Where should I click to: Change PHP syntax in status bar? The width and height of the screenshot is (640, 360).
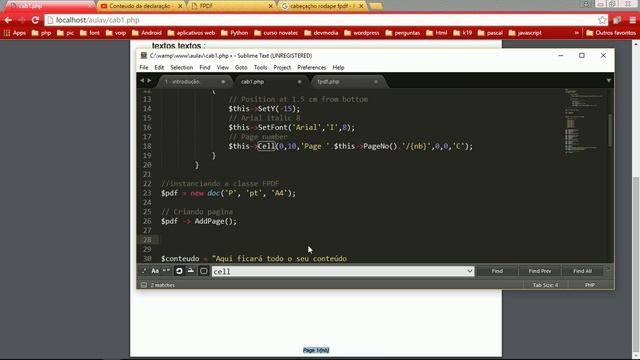point(589,285)
